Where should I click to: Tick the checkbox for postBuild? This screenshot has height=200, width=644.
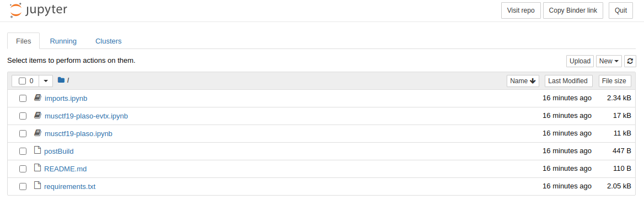tap(23, 151)
